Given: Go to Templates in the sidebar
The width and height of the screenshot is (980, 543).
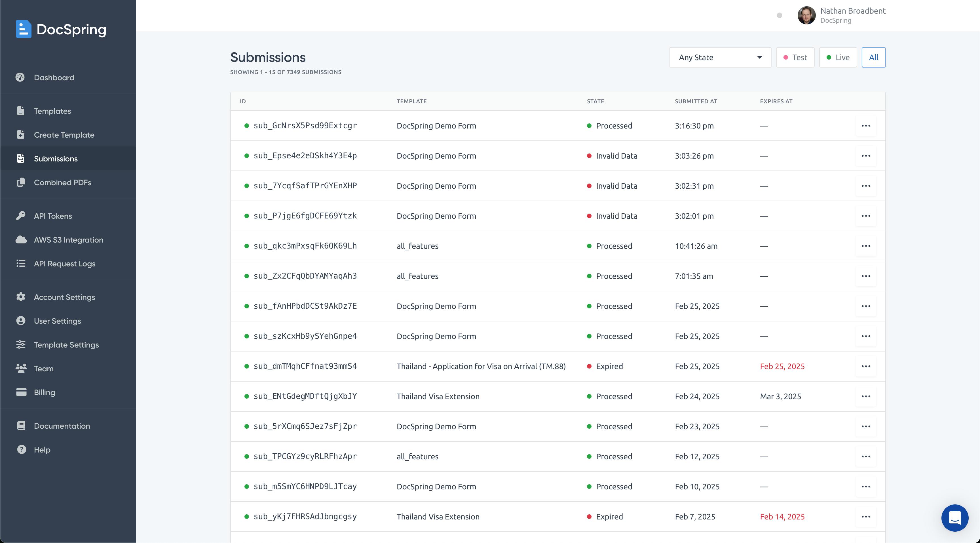Looking at the screenshot, I should 52,111.
